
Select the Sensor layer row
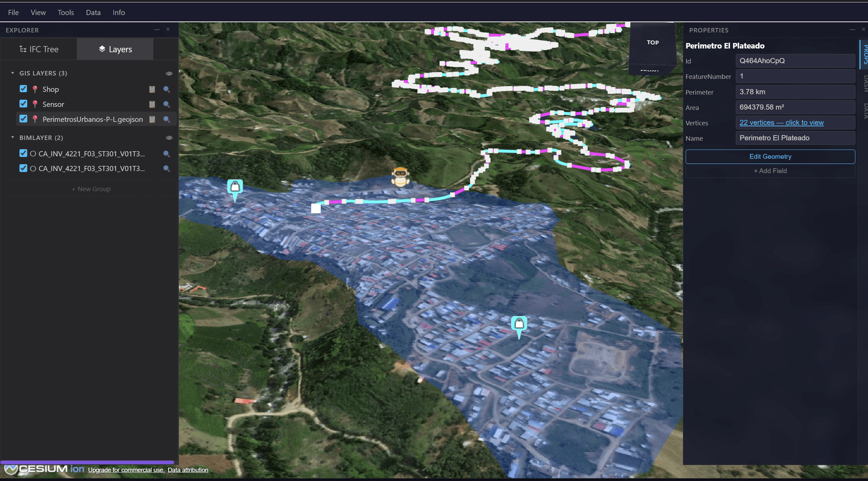(x=96, y=104)
